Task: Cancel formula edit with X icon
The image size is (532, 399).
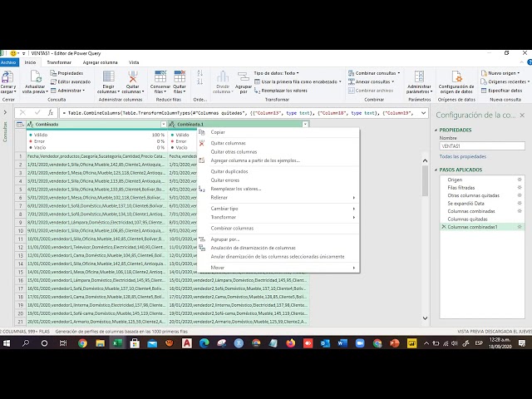Action: (22, 113)
